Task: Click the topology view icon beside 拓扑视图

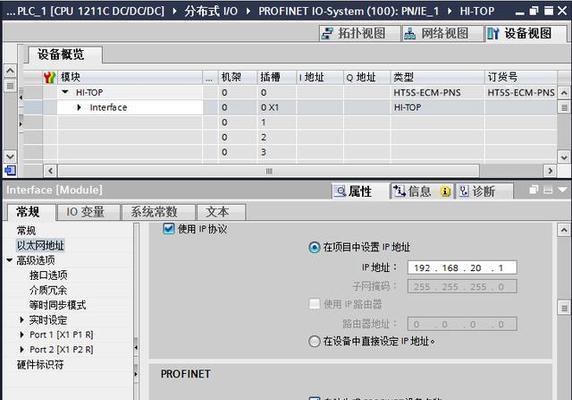Action: pyautogui.click(x=327, y=34)
